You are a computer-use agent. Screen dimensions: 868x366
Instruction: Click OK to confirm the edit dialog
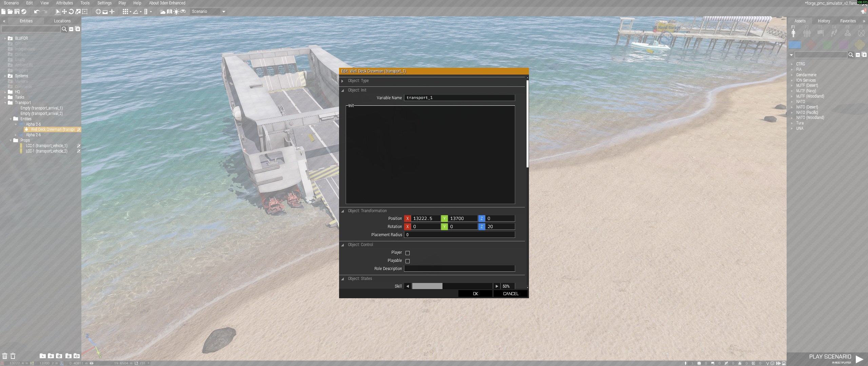[x=475, y=294]
